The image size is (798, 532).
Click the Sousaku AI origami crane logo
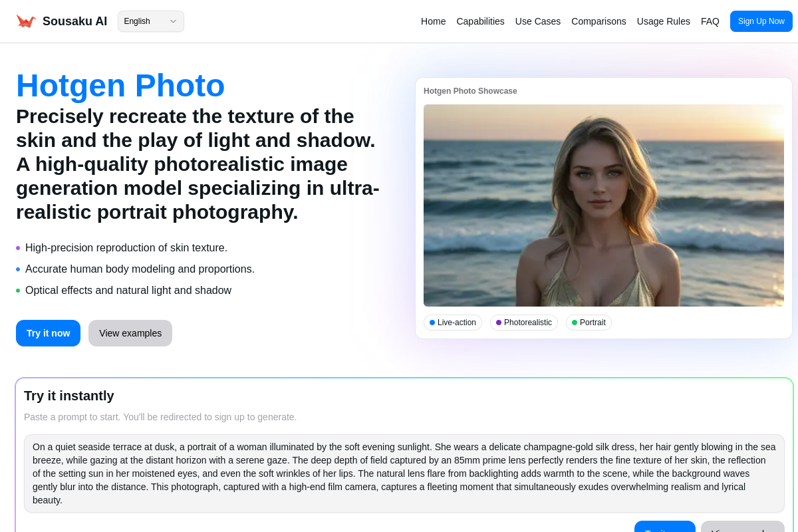[x=26, y=21]
